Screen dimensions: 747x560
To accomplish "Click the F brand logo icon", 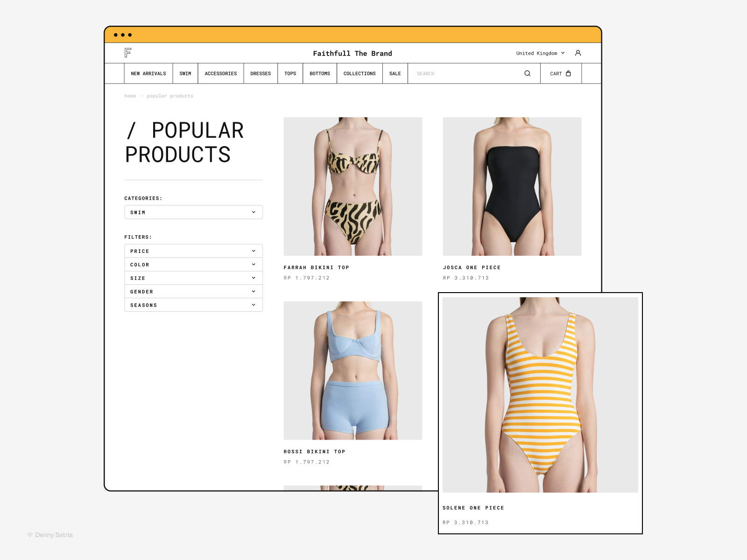I will pos(128,53).
